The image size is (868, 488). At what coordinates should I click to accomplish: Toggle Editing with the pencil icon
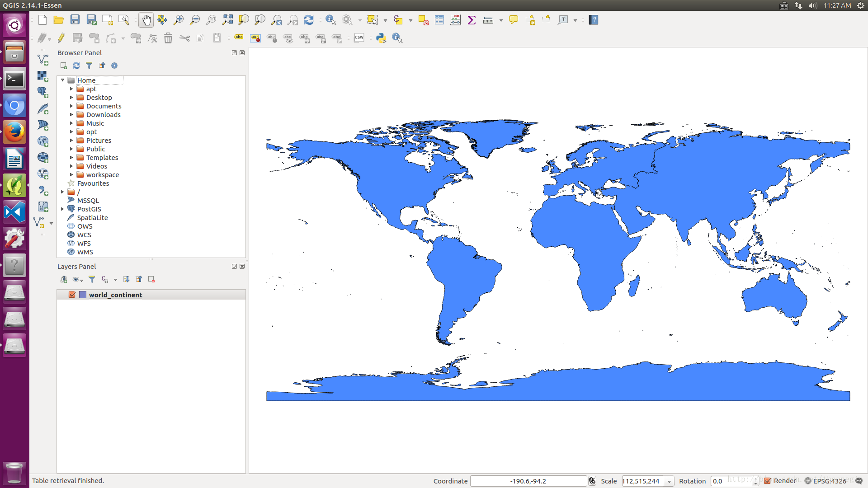pos(61,38)
